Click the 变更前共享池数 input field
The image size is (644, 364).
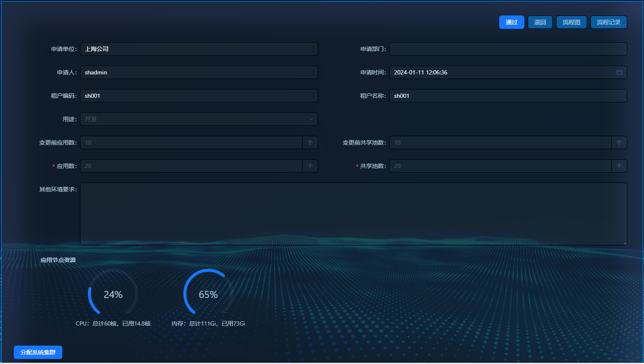500,143
